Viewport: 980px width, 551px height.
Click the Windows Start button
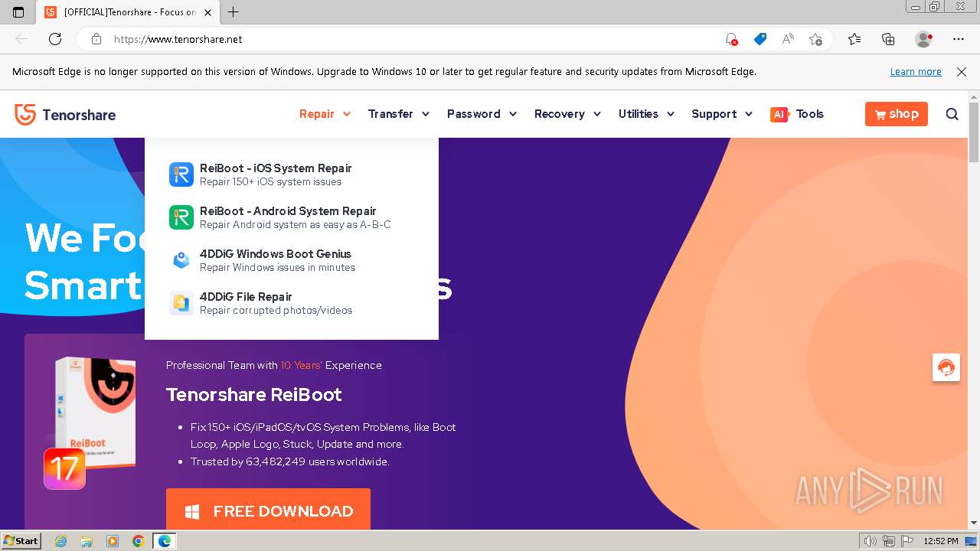pos(21,541)
